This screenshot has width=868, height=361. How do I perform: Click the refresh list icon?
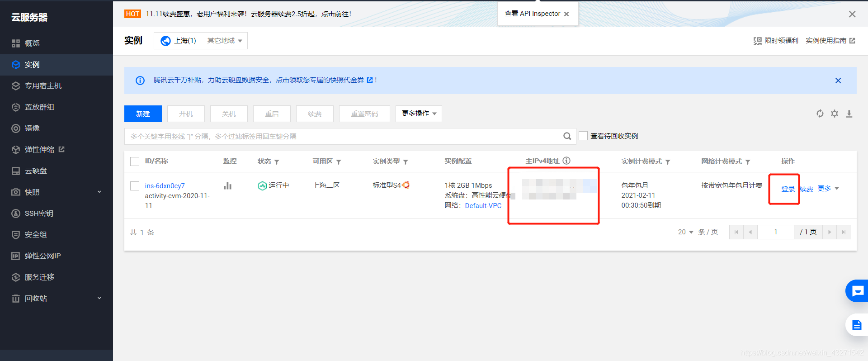[x=820, y=114]
